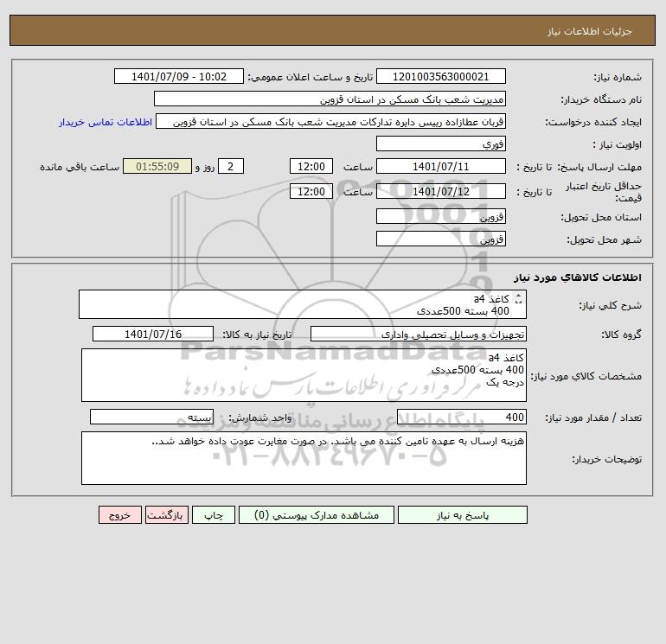666x644 pixels.
Task: Select the need number field 1201003563000021
Action: [441, 76]
